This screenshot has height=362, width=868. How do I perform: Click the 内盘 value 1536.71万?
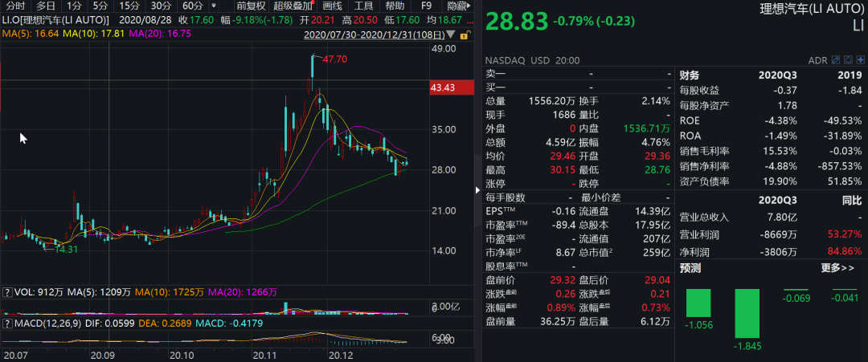pyautogui.click(x=646, y=128)
